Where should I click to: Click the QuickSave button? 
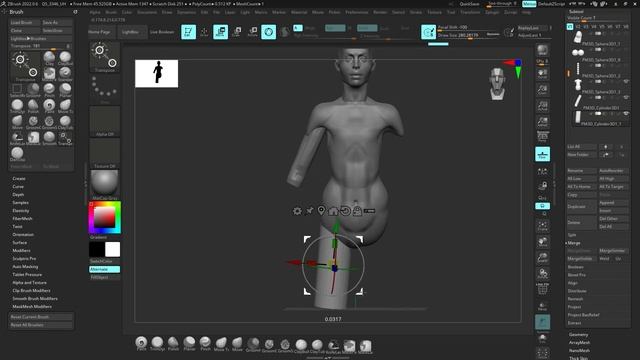(x=469, y=4)
